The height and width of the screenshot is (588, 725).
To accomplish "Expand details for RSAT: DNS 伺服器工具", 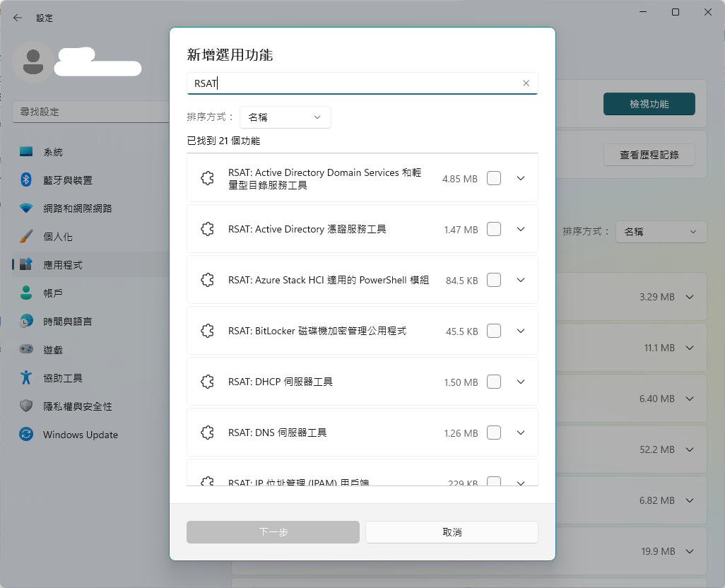I will (x=521, y=433).
